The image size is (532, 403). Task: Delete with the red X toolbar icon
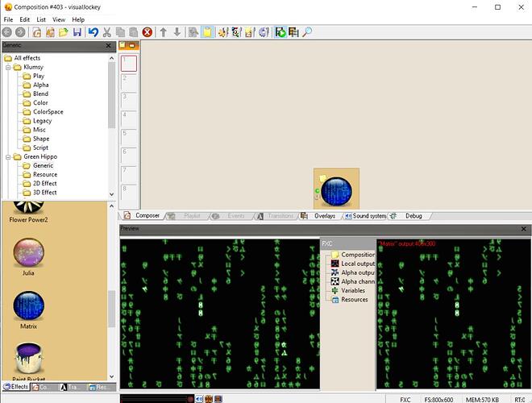[147, 32]
